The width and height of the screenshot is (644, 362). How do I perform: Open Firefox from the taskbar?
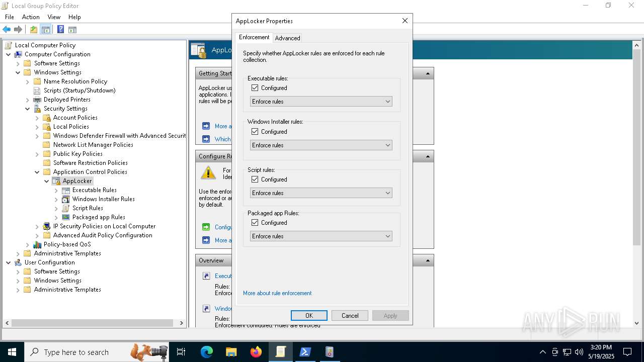[256, 352]
